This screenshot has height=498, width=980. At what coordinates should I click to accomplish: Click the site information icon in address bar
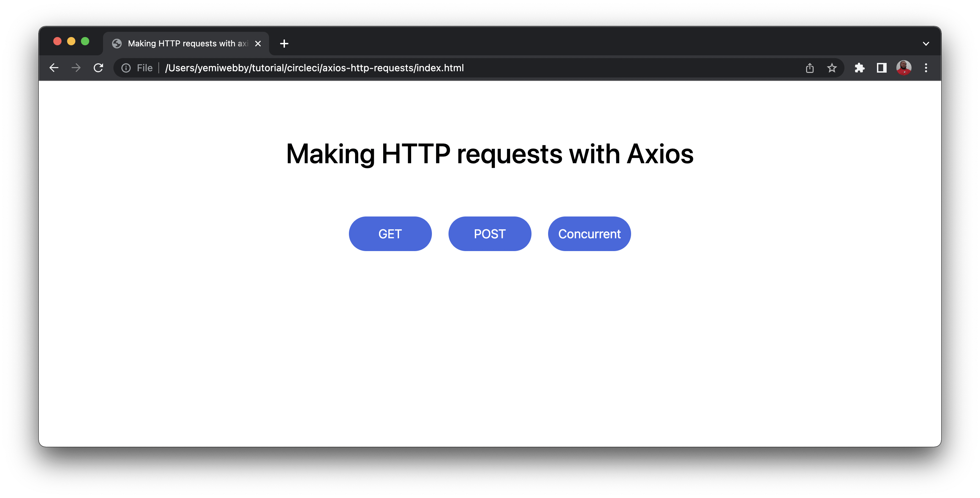[126, 68]
